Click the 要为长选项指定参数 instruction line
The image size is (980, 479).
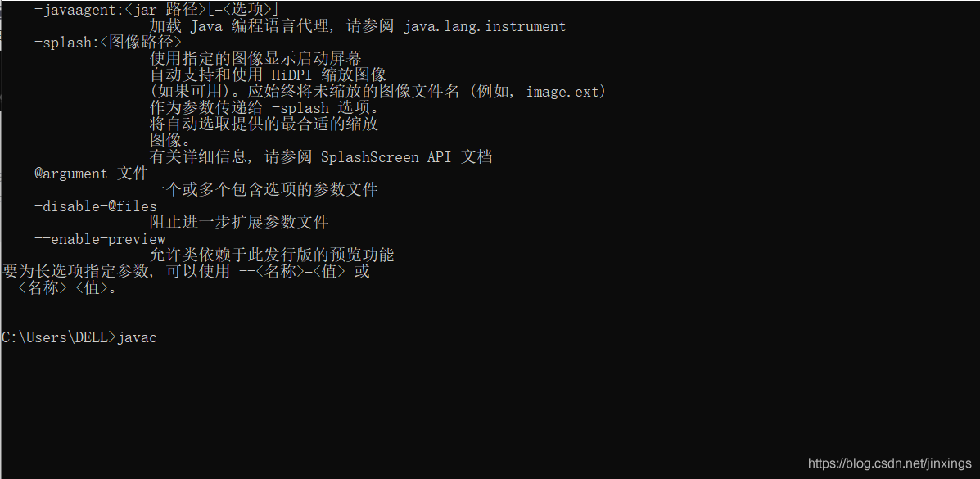pos(185,272)
